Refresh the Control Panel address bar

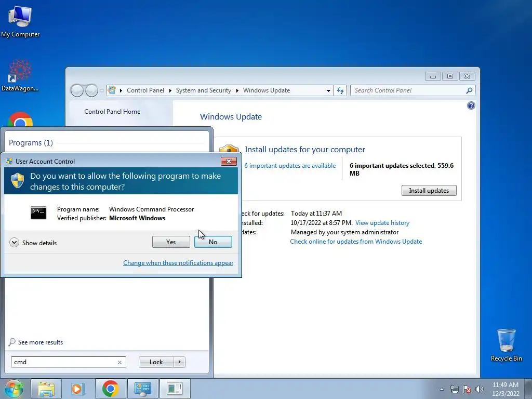(x=340, y=90)
